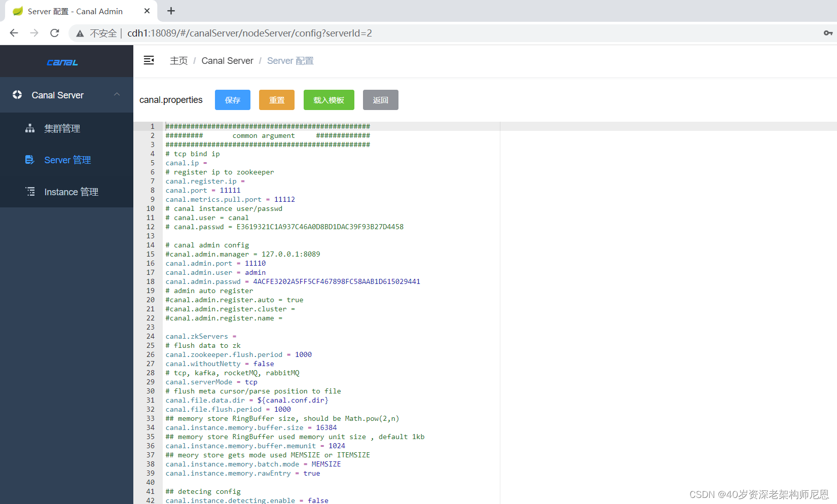Toggle the sidebar hamburger icon
This screenshot has width=837, height=504.
(149, 60)
